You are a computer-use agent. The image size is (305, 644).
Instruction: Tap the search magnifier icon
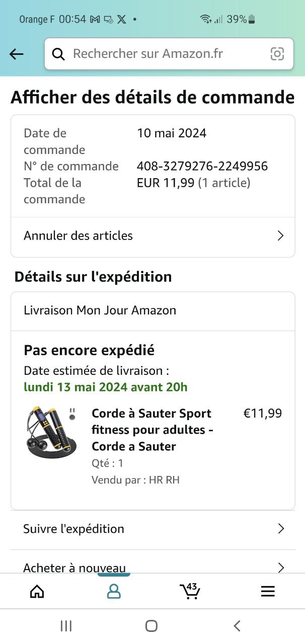coord(58,54)
